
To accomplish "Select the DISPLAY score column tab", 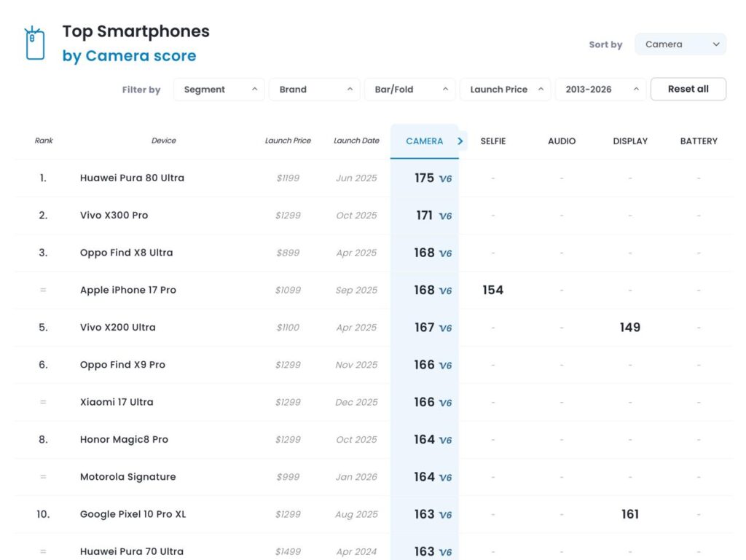I will pos(630,141).
